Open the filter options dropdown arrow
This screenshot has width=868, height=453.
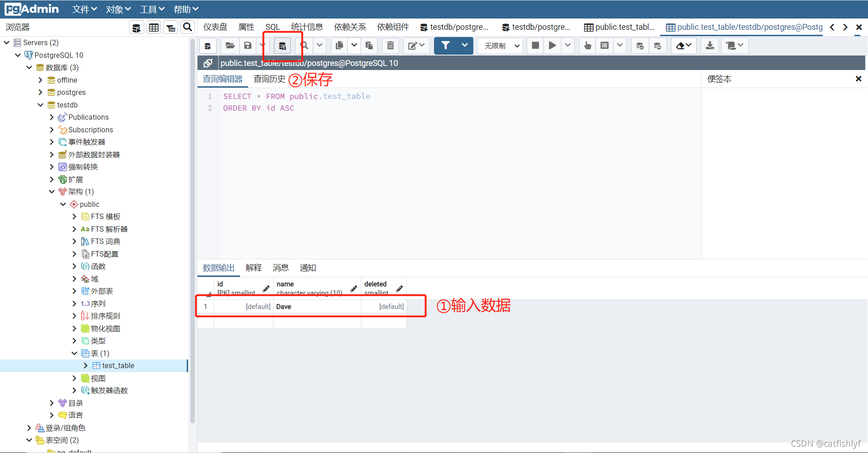click(x=465, y=46)
